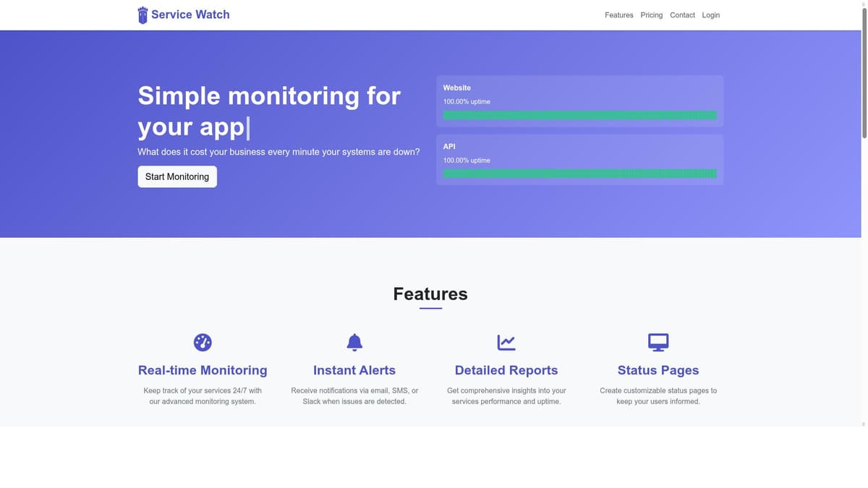
Task: Click the bell icon for Instant Alerts
Action: point(354,342)
